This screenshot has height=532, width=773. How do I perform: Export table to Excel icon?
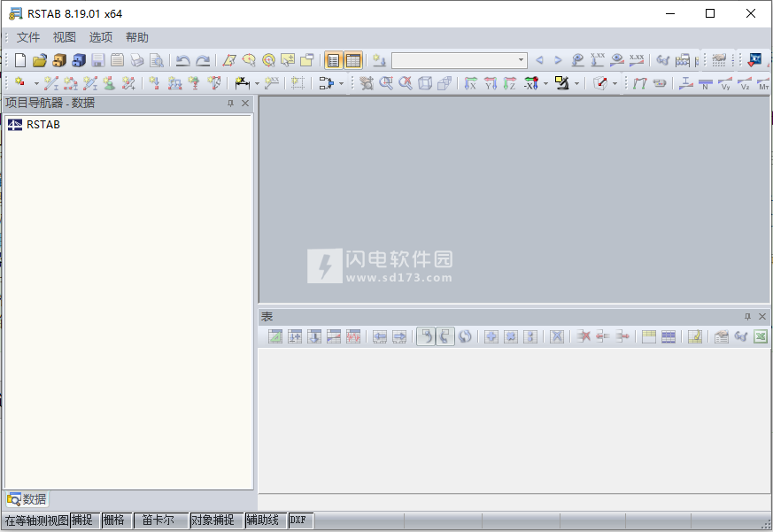[x=761, y=336]
